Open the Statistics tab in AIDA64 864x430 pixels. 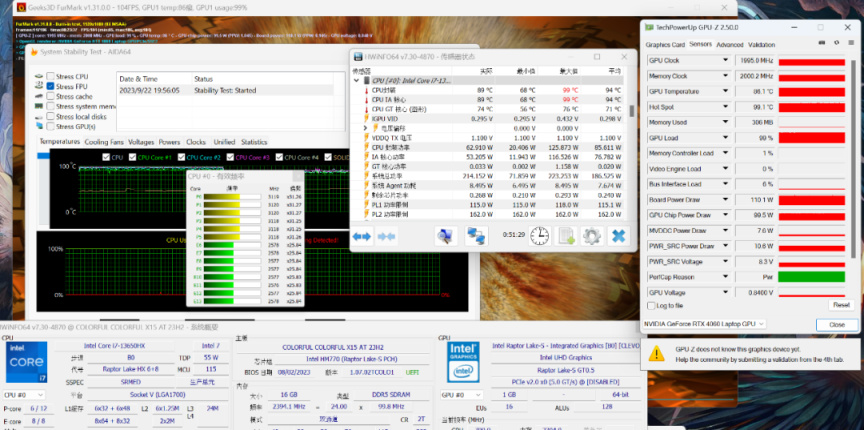tap(254, 142)
